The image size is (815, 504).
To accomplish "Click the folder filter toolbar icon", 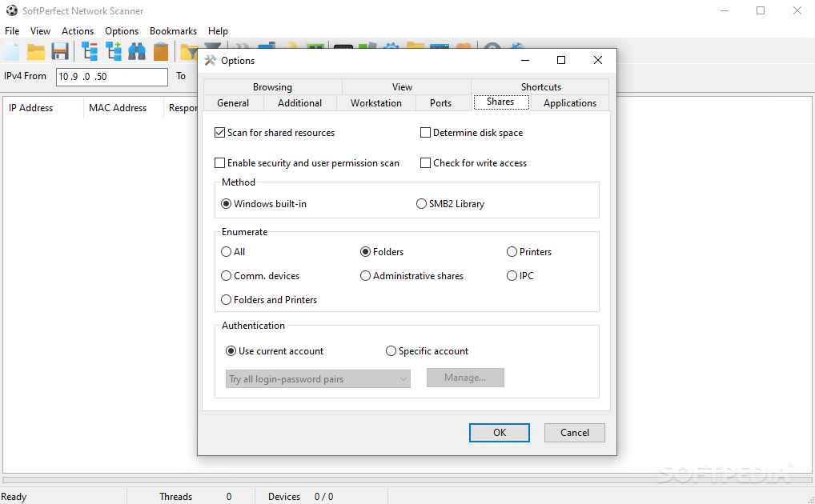I will click(189, 51).
